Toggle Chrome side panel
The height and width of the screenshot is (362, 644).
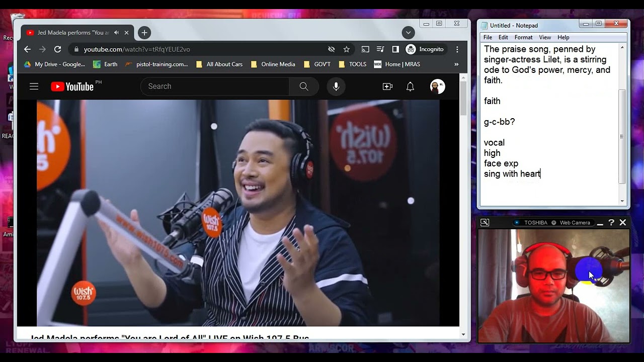(395, 49)
